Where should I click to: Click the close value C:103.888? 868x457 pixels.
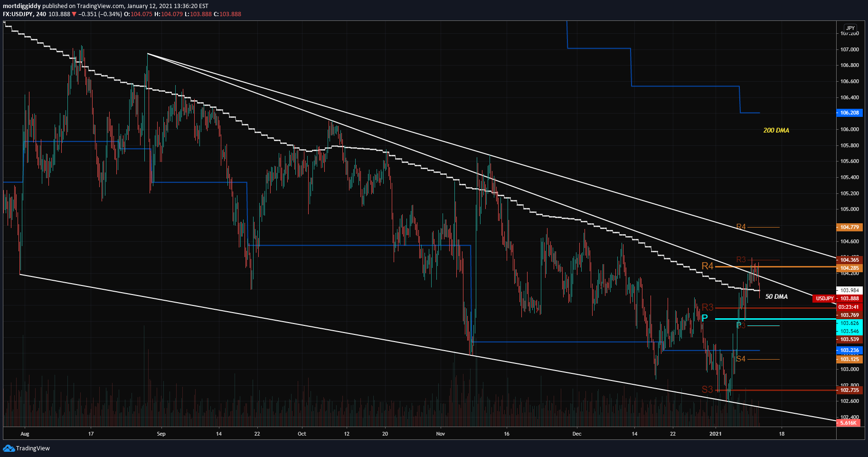pos(227,14)
